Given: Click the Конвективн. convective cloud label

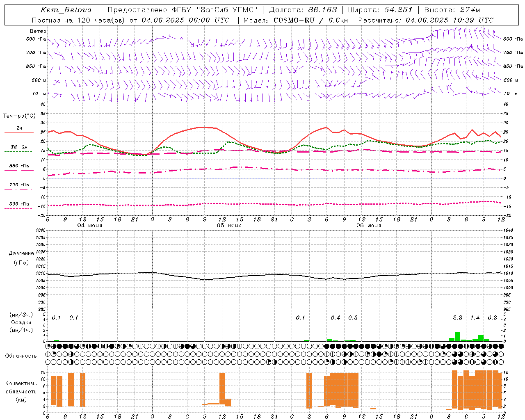Looking at the screenshot, I should tap(21, 383).
